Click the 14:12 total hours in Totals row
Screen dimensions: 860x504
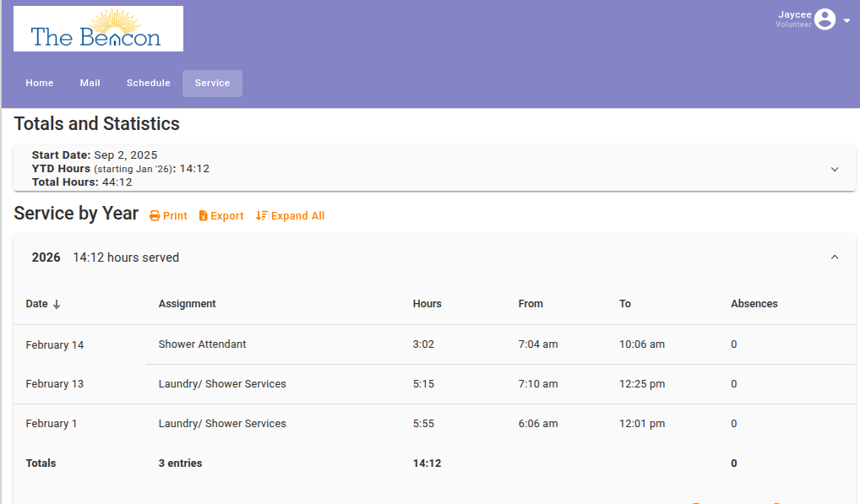[427, 463]
